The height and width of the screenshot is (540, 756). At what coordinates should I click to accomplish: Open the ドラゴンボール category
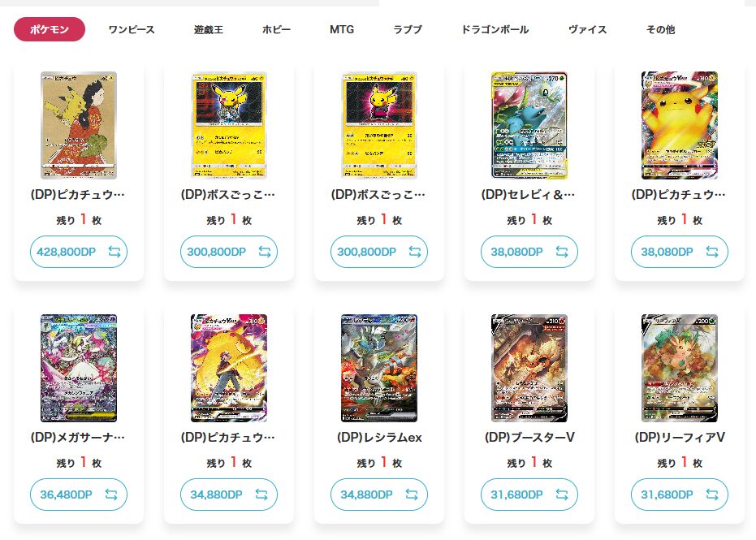tap(495, 29)
